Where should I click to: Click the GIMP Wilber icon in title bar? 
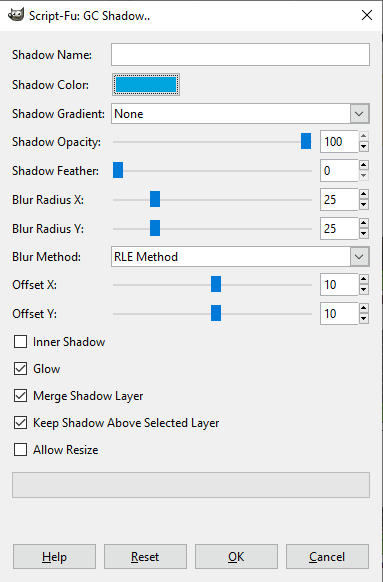16,15
